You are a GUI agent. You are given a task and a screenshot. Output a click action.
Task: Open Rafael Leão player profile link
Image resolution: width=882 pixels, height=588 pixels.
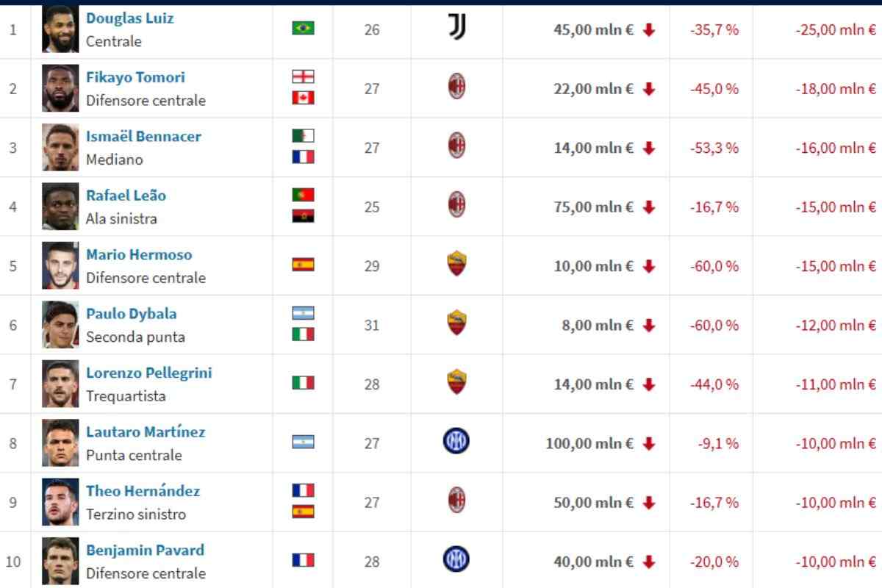(126, 196)
